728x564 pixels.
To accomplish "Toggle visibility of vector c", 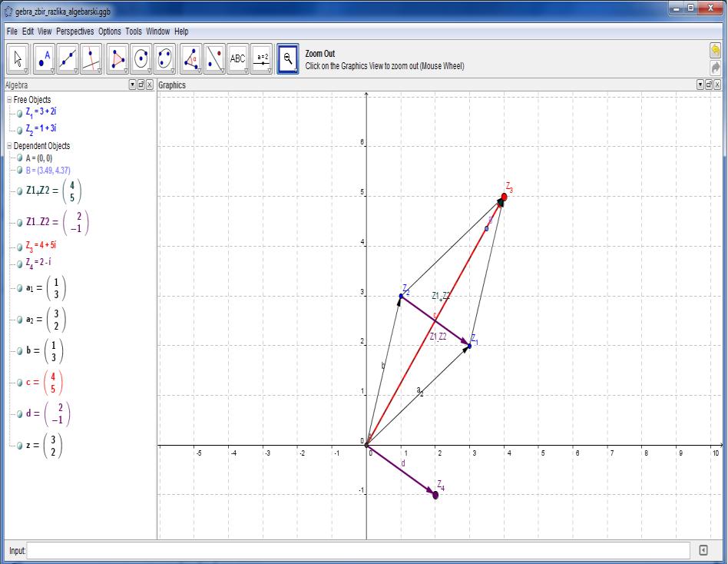I will point(19,383).
